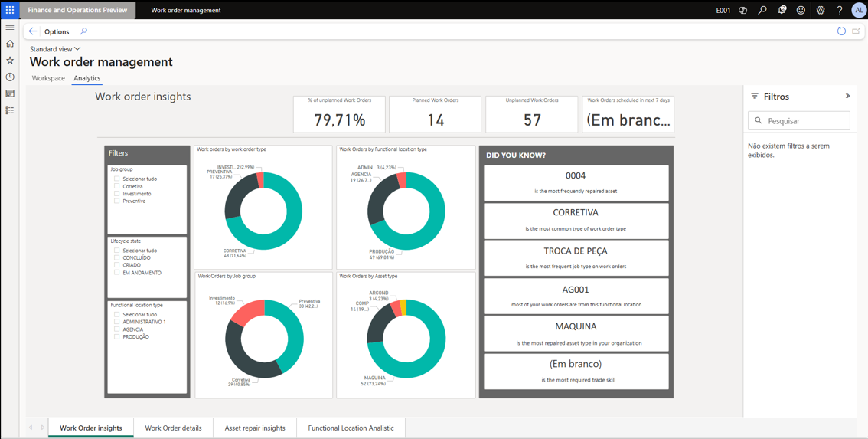
Task: Open Favorites star icon in sidebar
Action: (x=10, y=61)
